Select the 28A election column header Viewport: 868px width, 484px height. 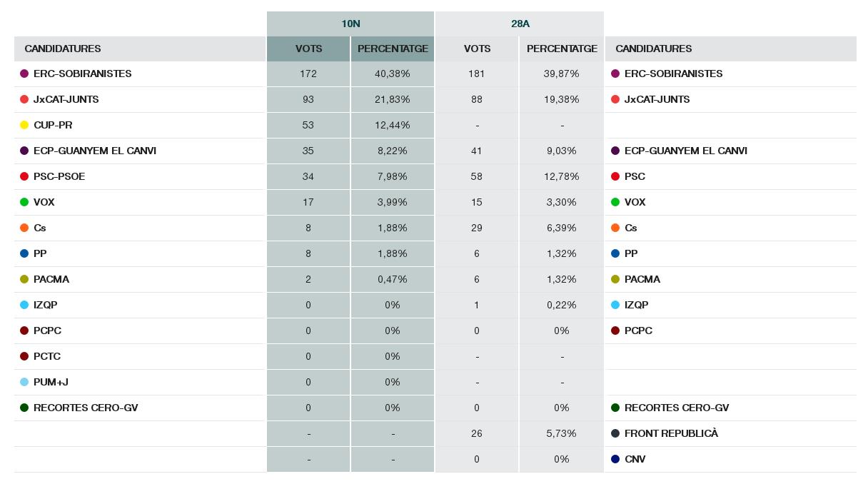click(x=520, y=24)
